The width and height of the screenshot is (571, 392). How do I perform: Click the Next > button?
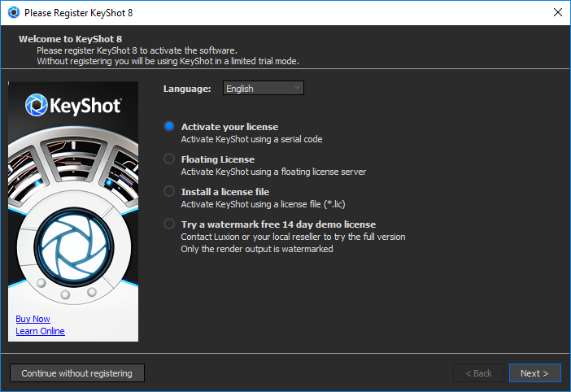coord(534,373)
